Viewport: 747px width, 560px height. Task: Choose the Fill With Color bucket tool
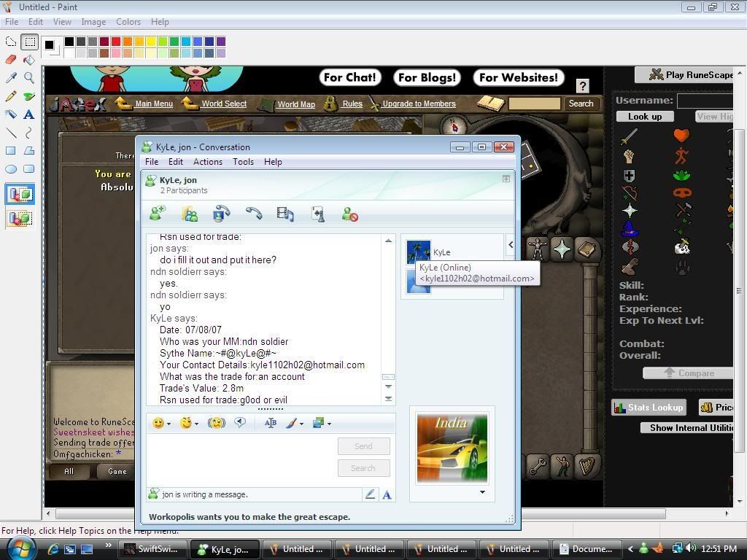coord(29,60)
